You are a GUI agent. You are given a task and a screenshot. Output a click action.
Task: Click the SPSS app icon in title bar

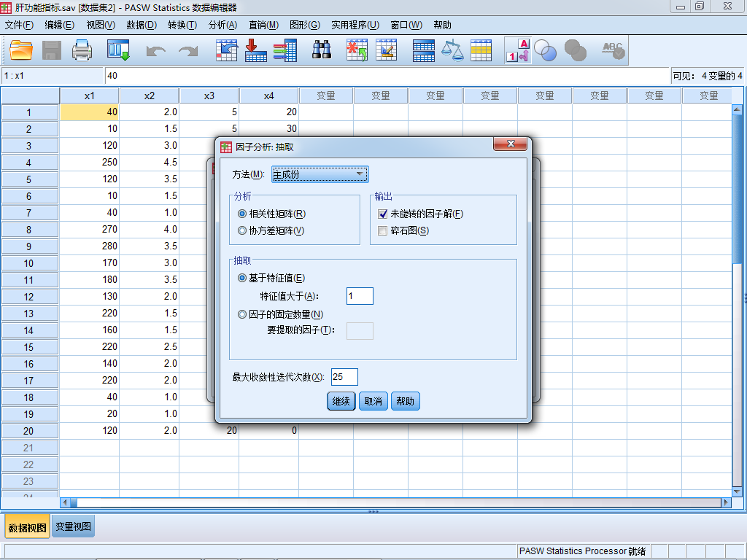click(x=6, y=7)
